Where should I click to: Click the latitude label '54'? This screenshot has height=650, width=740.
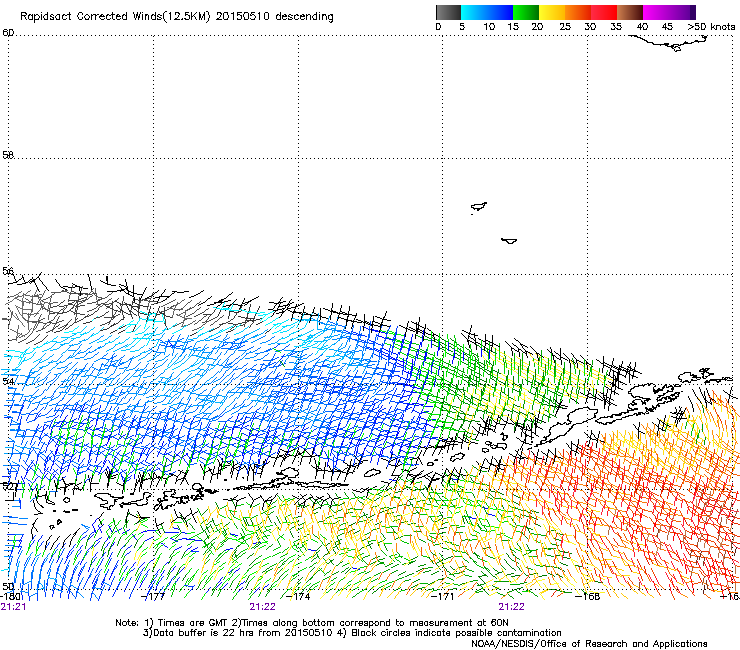8,381
